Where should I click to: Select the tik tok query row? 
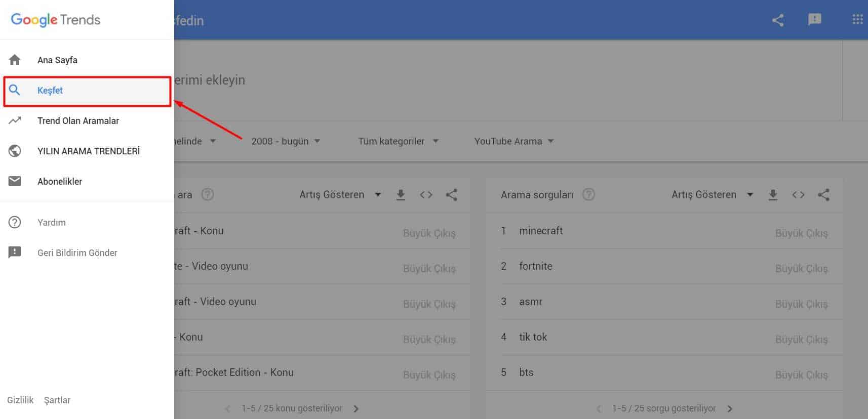664,337
